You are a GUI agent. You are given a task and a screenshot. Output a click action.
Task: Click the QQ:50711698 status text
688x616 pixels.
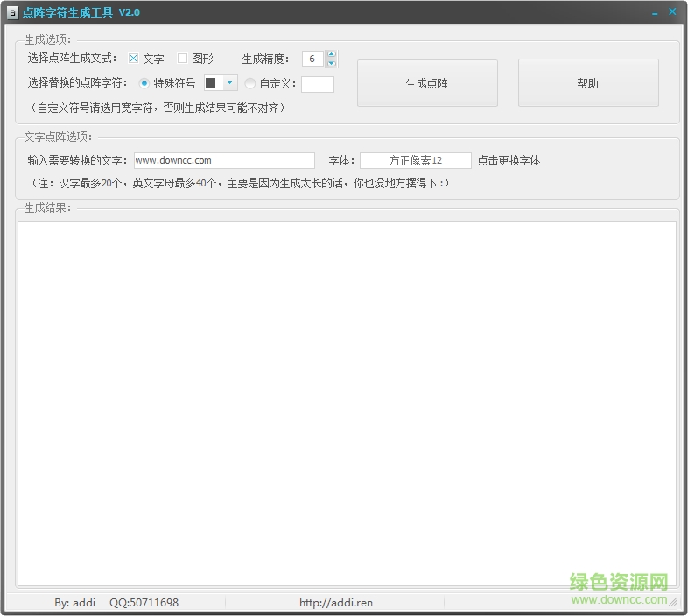144,602
